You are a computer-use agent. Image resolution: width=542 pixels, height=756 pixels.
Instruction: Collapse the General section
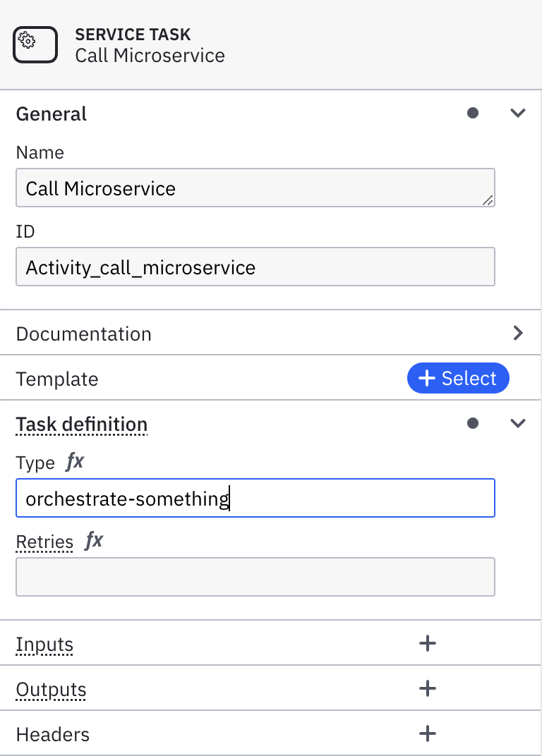(x=517, y=113)
